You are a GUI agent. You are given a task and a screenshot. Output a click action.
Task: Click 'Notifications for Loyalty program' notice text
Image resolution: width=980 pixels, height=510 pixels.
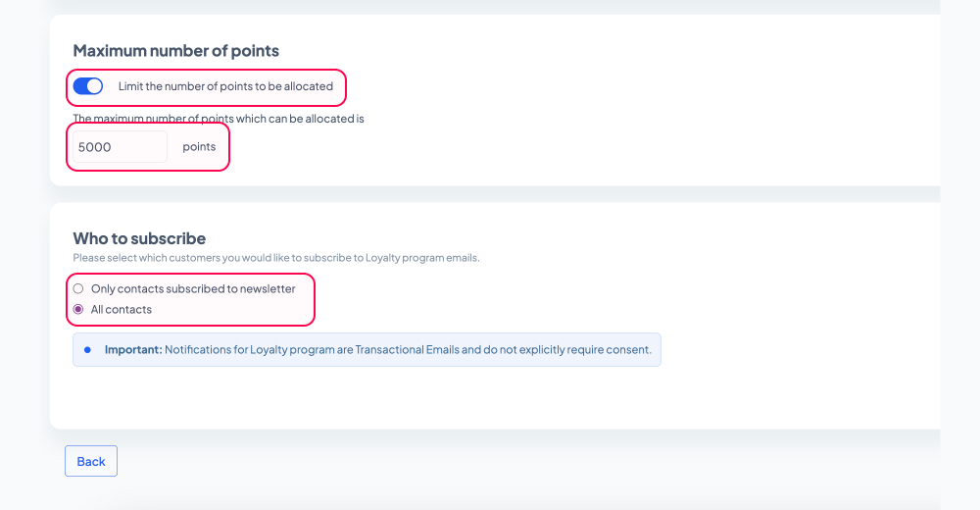pos(250,350)
